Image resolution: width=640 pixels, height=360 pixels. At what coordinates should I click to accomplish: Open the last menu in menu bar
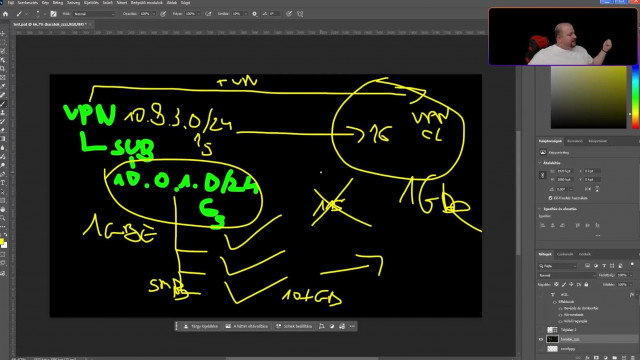coord(185,2)
